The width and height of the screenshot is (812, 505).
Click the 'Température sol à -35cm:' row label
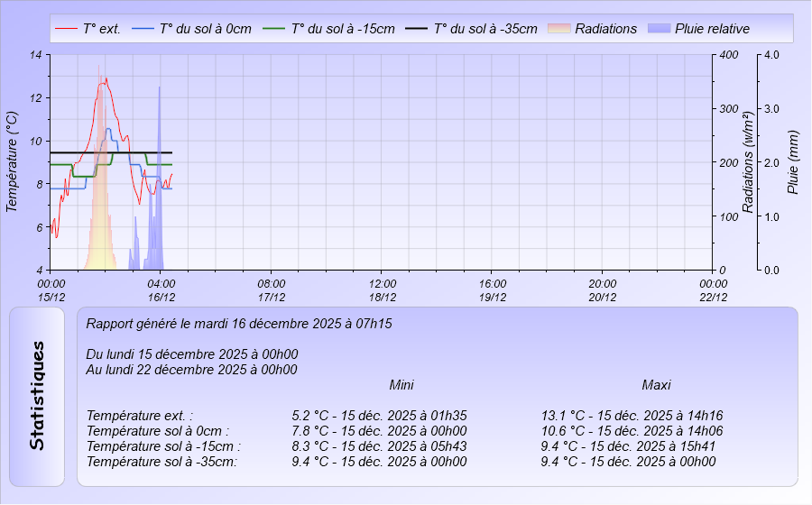(x=161, y=462)
